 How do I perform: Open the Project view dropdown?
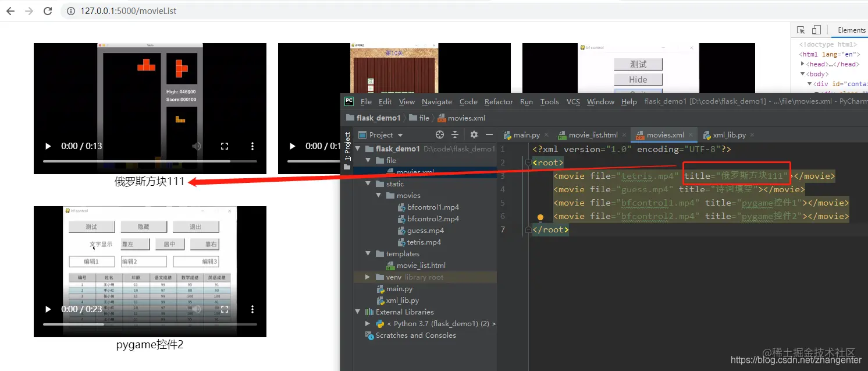click(x=380, y=135)
